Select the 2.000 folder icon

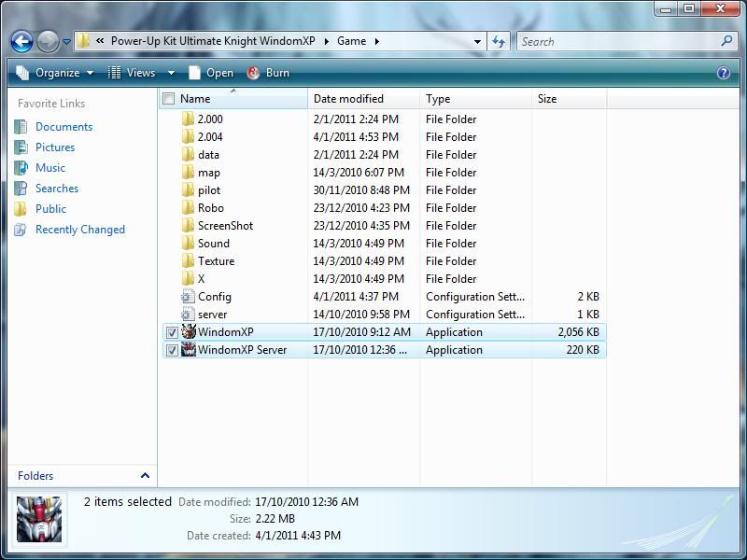point(189,119)
